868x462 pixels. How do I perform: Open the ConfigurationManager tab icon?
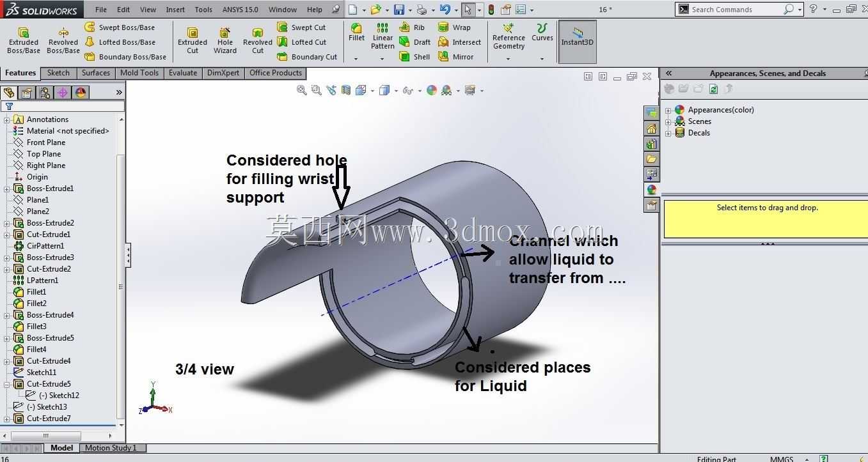tap(45, 93)
